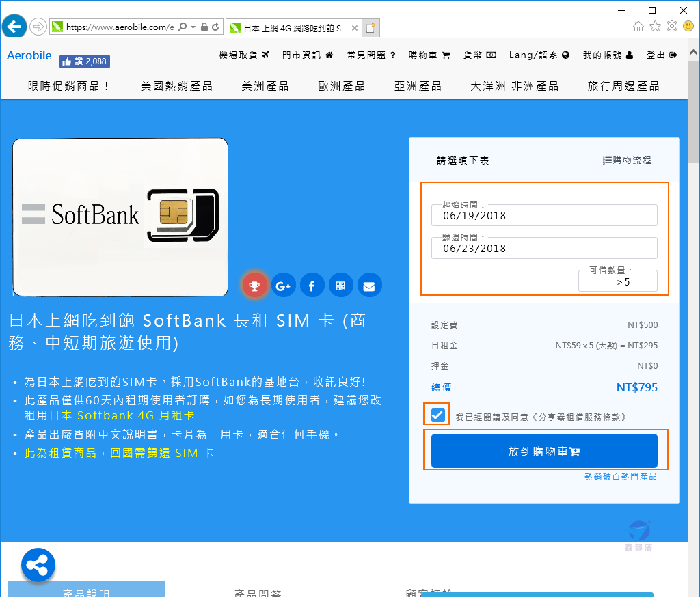Screen dimensions: 700x597
Task: Open 機場取貨 airport pickup menu
Action: 244,55
